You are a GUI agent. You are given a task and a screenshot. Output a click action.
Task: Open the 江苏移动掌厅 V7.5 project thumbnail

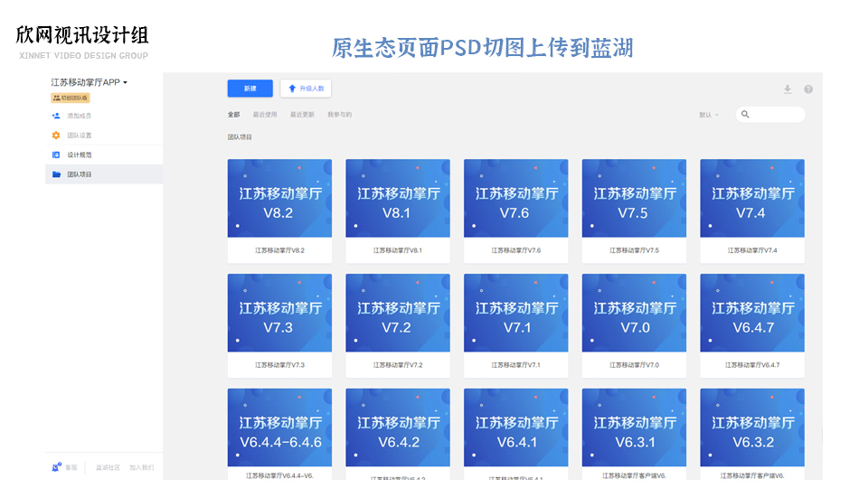pos(634,198)
